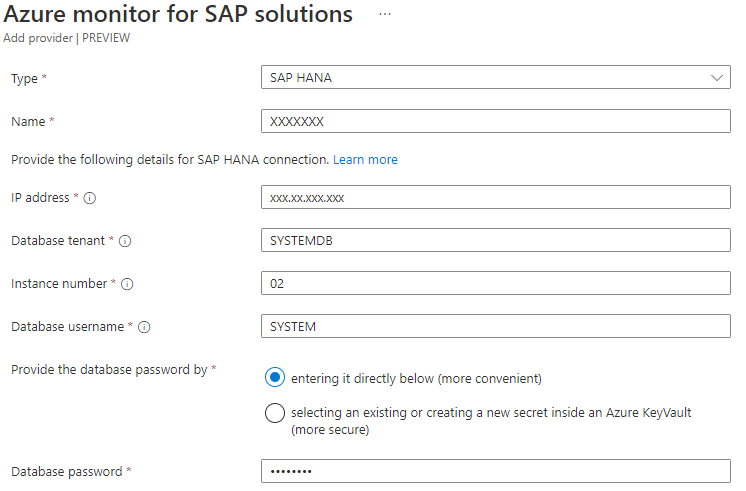Open the ellipsis more options menu
The image size is (746, 491).
(385, 14)
